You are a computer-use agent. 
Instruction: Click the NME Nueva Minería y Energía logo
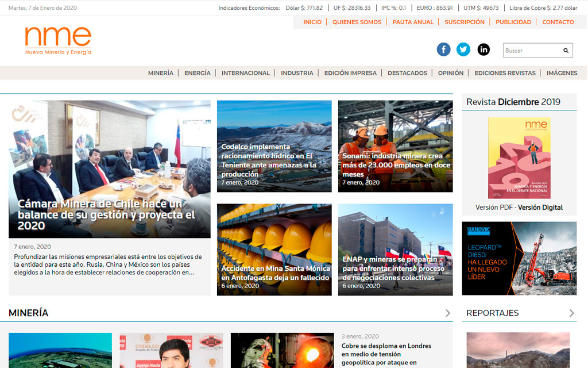pos(58,41)
